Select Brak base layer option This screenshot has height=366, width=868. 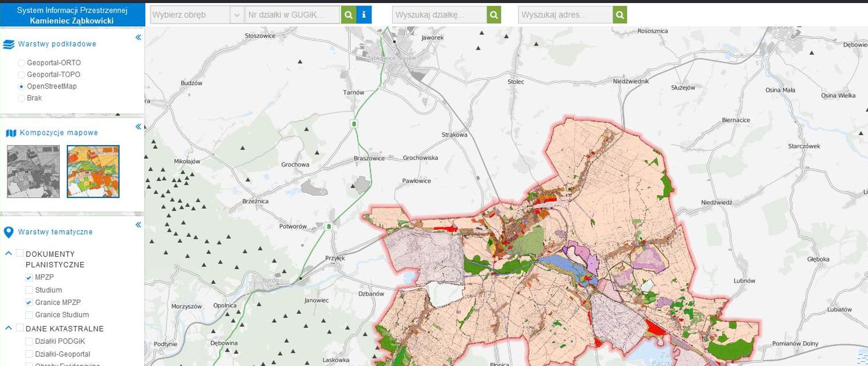pos(21,98)
